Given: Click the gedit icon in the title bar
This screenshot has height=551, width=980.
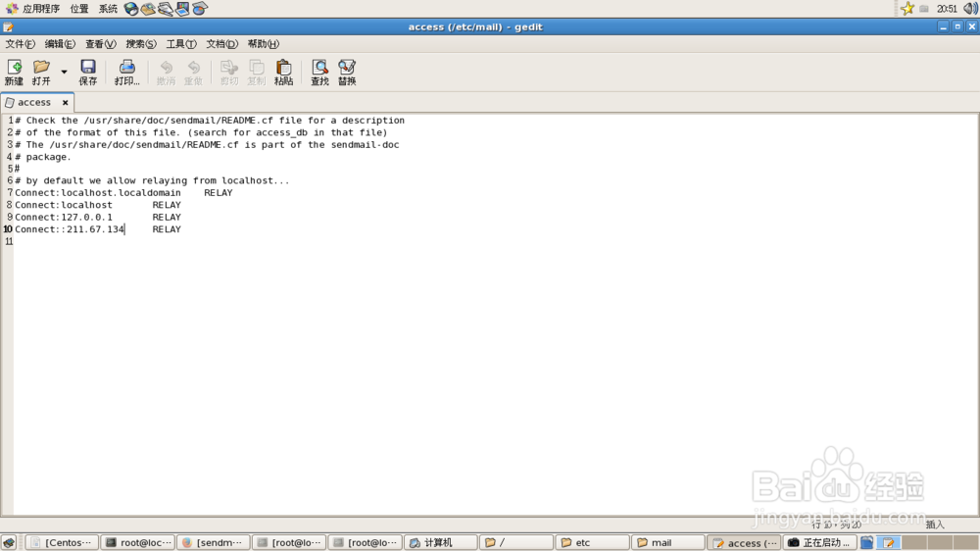Looking at the screenshot, I should pos(8,26).
